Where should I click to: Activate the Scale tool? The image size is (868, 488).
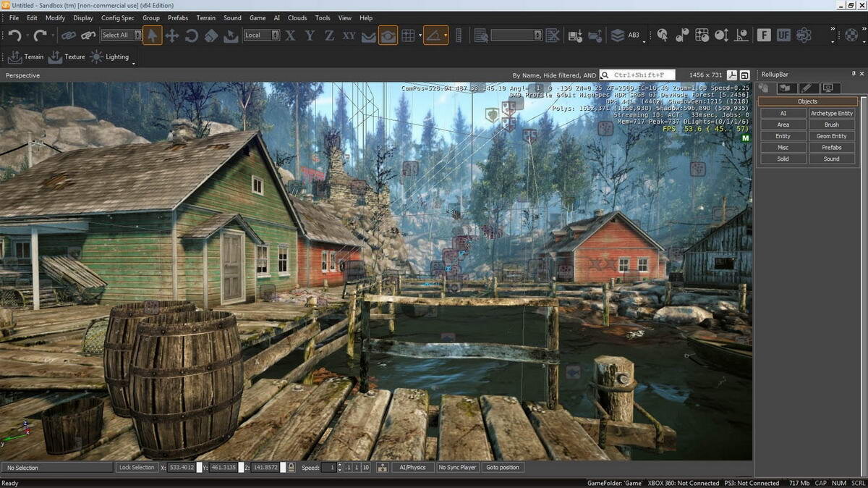[211, 35]
